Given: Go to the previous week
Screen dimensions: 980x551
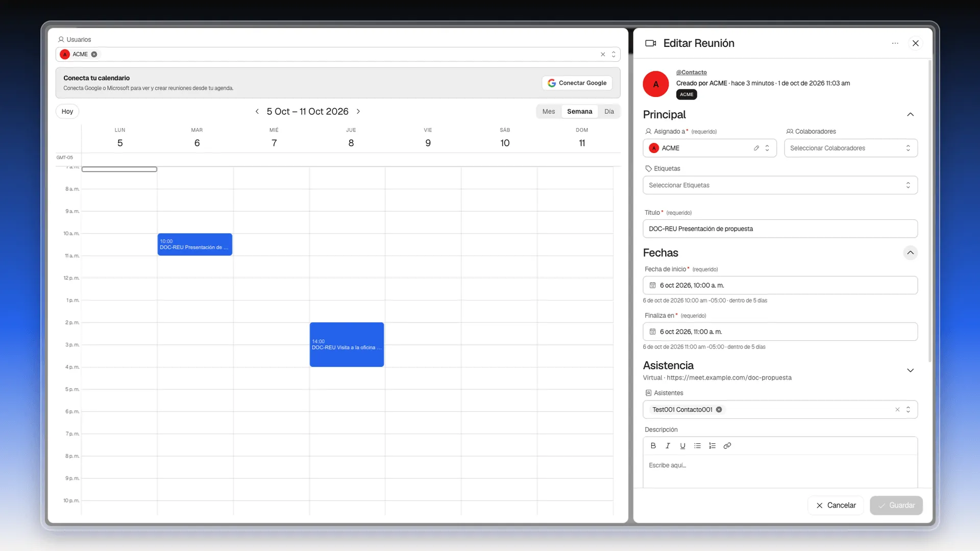Looking at the screenshot, I should pyautogui.click(x=257, y=111).
